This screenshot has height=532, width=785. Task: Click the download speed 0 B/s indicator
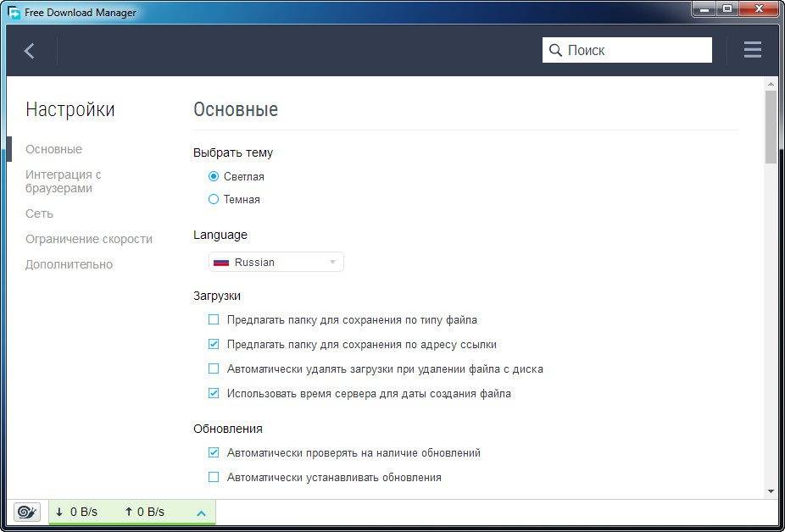pyautogui.click(x=76, y=512)
